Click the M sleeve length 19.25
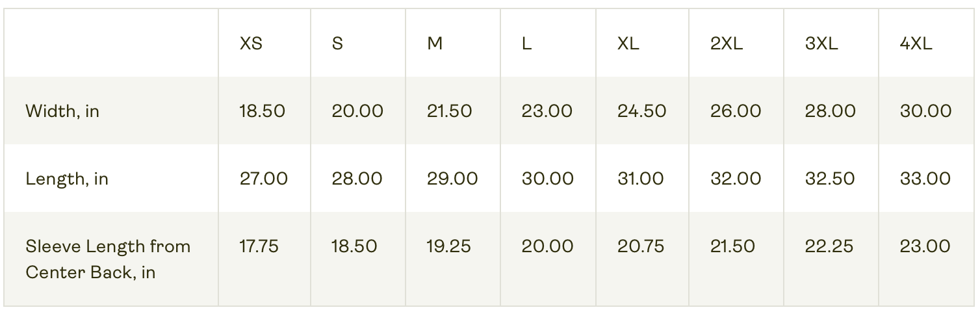The image size is (980, 312). click(x=449, y=246)
